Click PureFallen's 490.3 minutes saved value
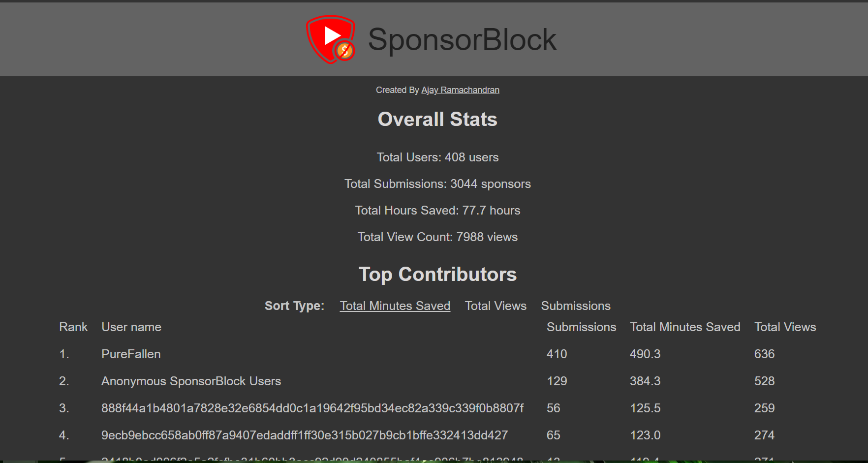This screenshot has height=463, width=868. point(645,354)
